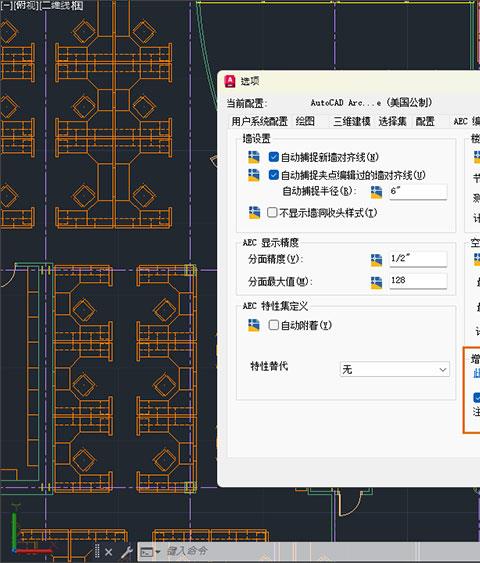Enable 不显示墙洞收头样式(T) checkbox

click(272, 213)
